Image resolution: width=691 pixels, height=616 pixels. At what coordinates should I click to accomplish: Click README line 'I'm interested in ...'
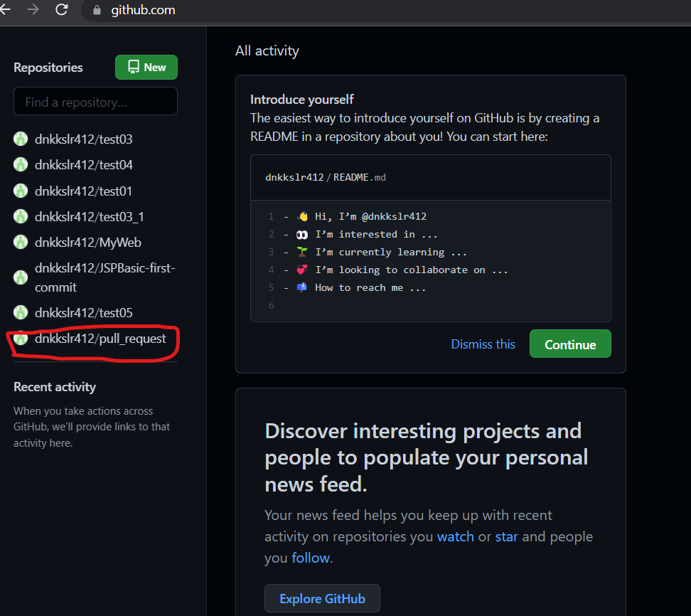376,234
